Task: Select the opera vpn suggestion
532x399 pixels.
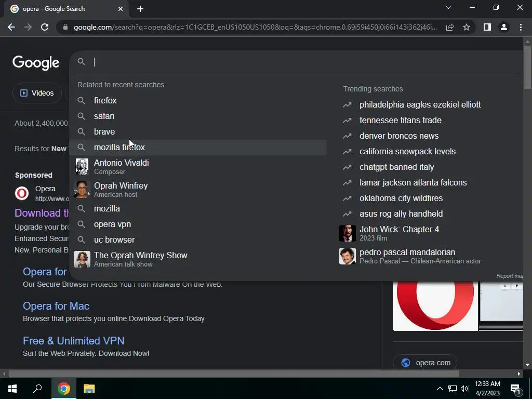Action: (198, 224)
